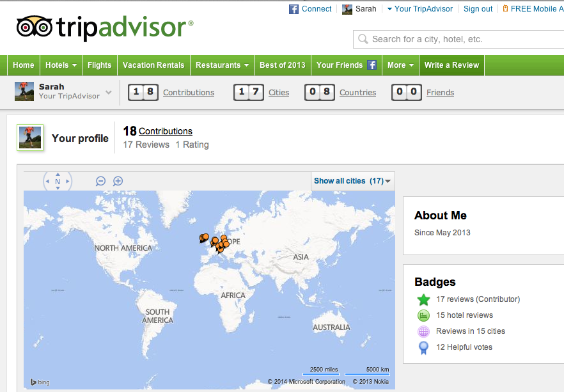Zoom out the map with minus icon
564x392 pixels.
[x=101, y=181]
